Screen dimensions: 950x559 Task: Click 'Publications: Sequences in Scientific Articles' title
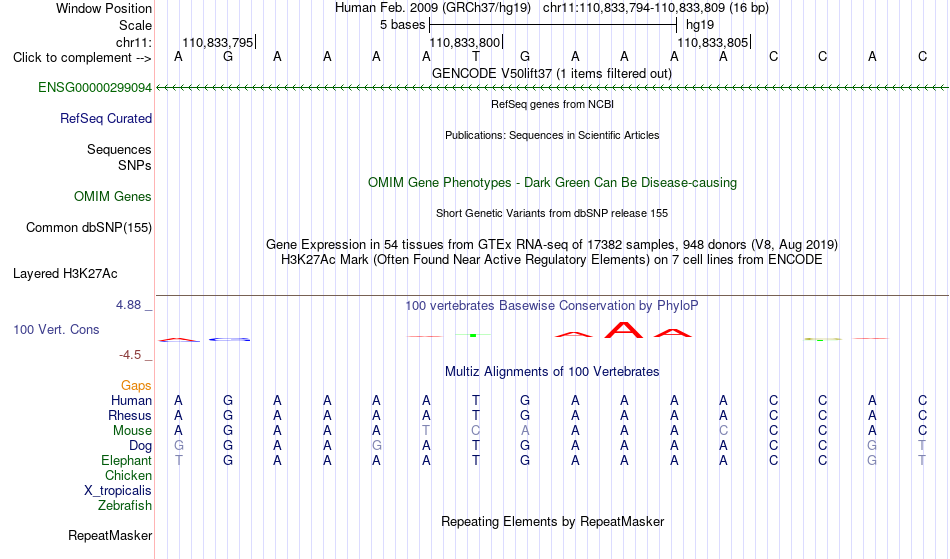tap(552, 135)
